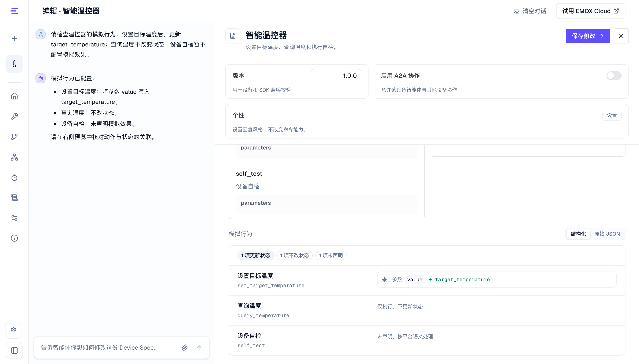639x364 pixels.
Task: Filter by 1 项未声明 chip
Action: pos(331,255)
